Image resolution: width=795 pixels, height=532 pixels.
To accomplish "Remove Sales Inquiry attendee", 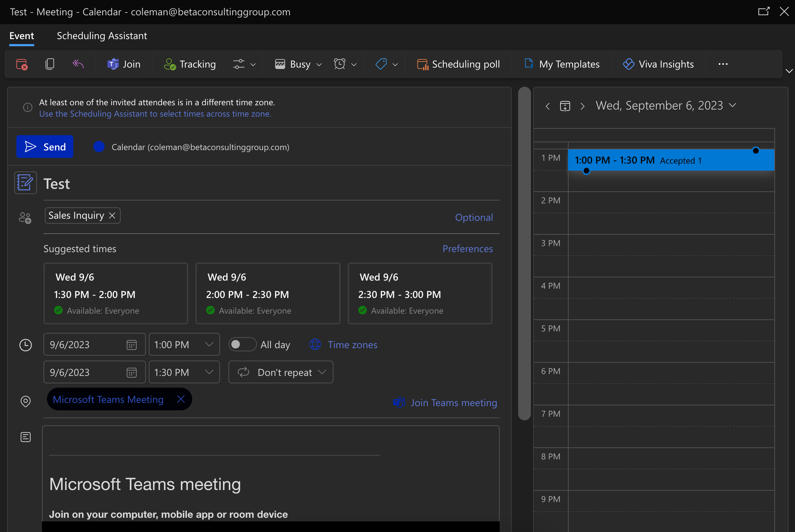I will click(x=112, y=216).
